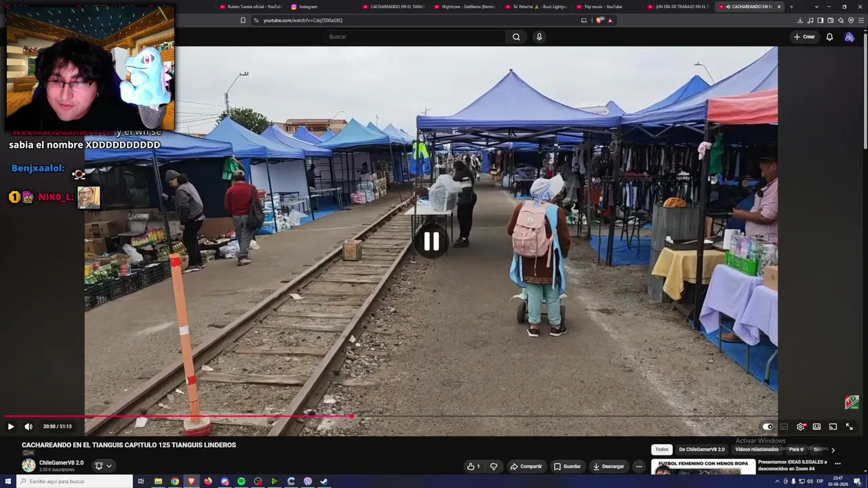Viewport: 868px width, 488px height.
Task: Open the media playlist music-note icon
Action: (810, 20)
